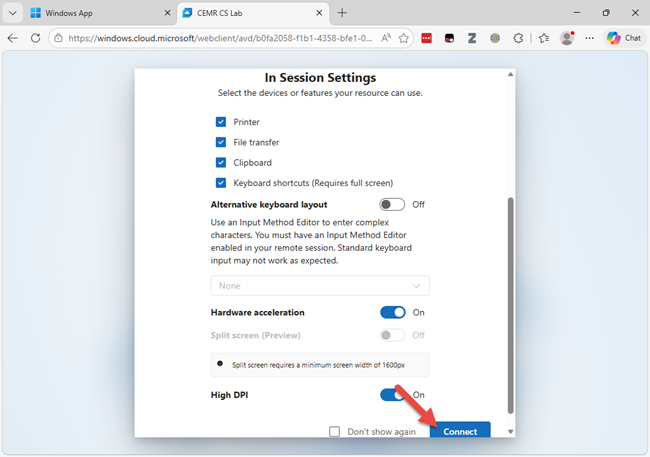Click the Windows App tab favicon
Screen dimensions: 650x457
point(36,13)
